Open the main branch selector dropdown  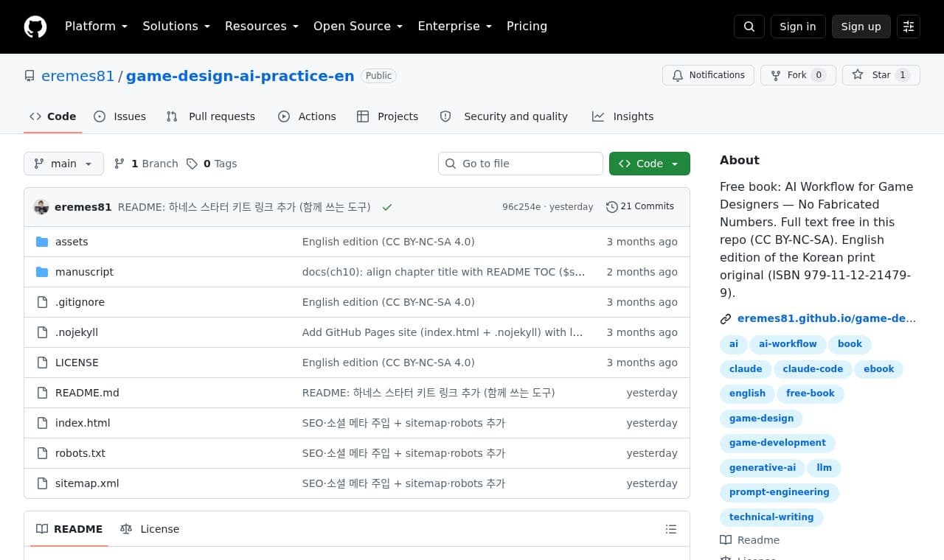(x=63, y=164)
